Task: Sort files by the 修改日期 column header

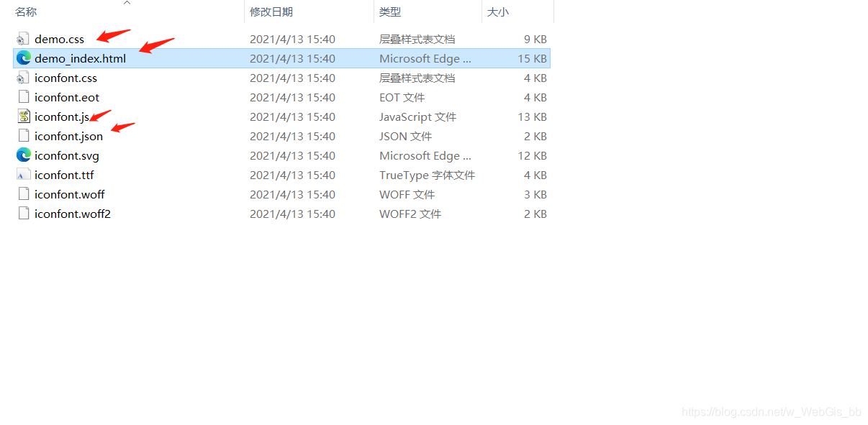Action: pyautogui.click(x=272, y=12)
